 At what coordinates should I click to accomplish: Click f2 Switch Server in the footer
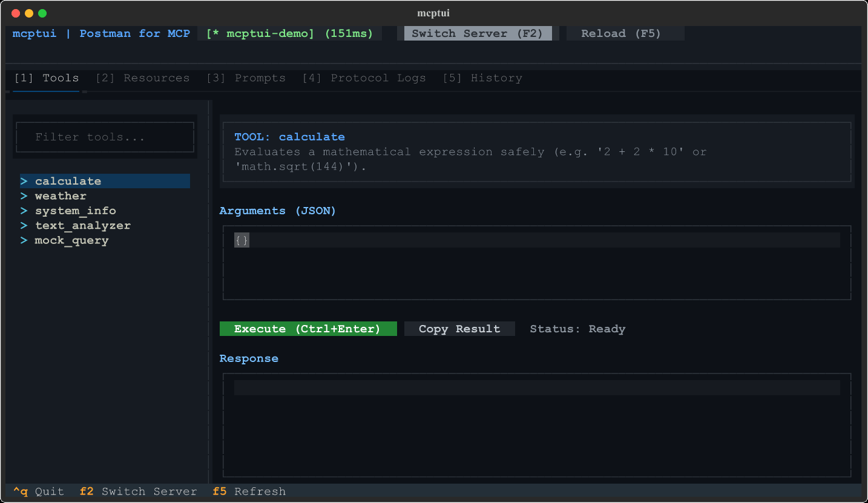138,491
